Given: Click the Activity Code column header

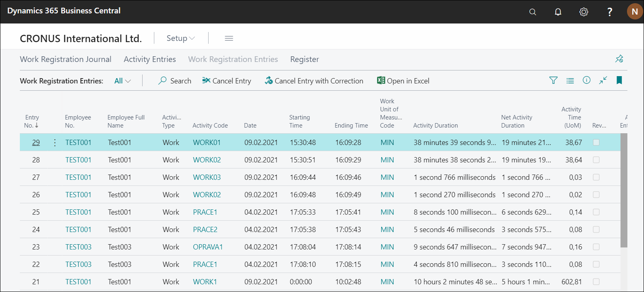Looking at the screenshot, I should (210, 126).
